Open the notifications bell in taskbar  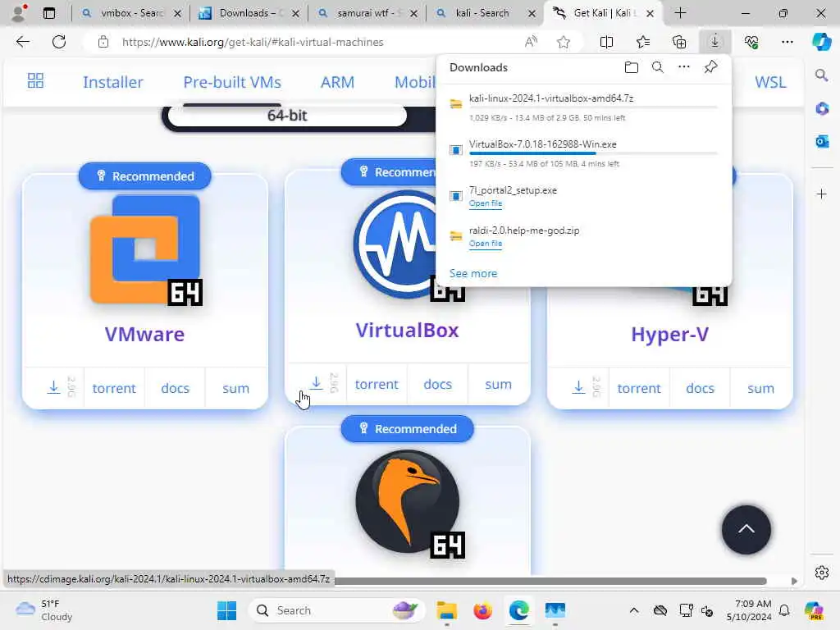[x=784, y=610]
